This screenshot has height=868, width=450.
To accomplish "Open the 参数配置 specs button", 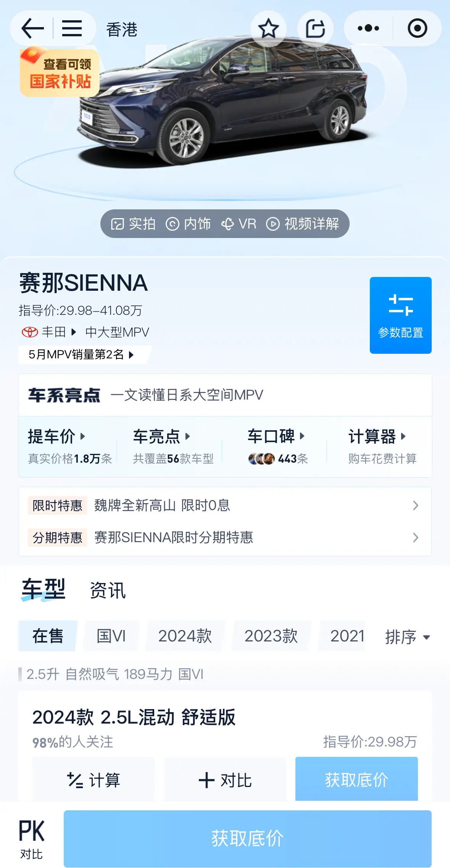I will pos(401,315).
